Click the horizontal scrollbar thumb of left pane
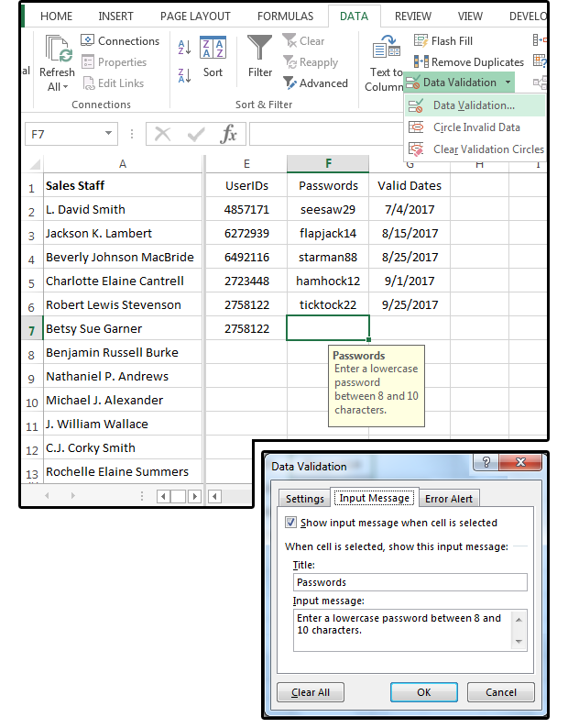This screenshot has height=728, width=568. pyautogui.click(x=179, y=496)
